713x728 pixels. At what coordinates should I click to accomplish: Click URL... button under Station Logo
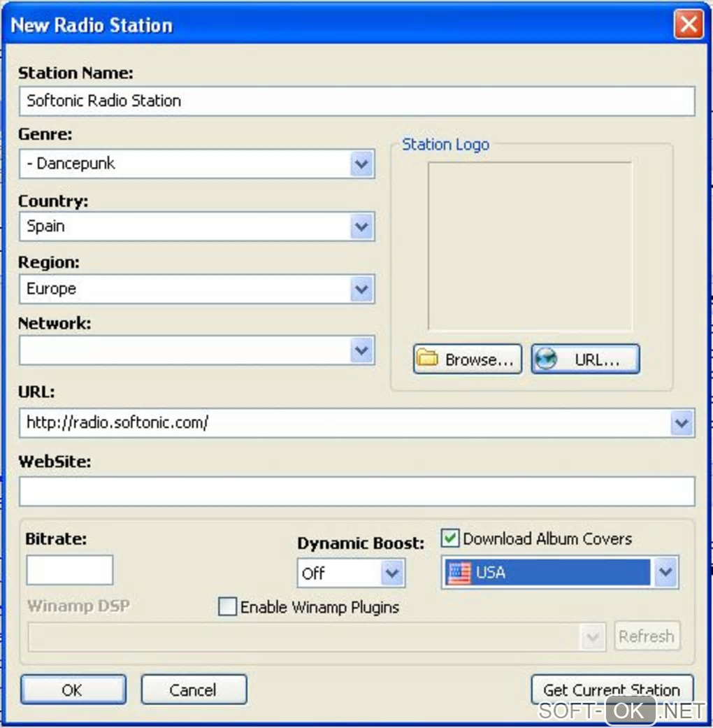[x=585, y=359]
